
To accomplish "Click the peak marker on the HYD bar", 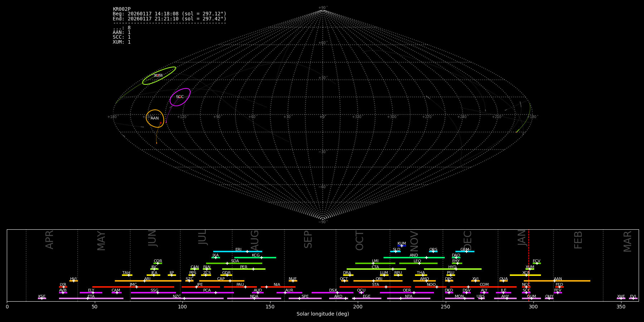I will click(x=456, y=269).
